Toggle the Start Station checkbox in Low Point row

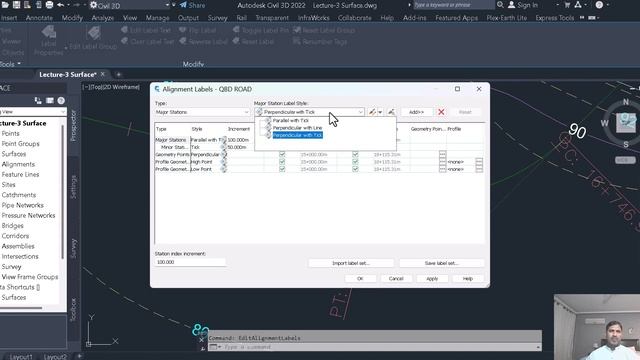tap(282, 169)
